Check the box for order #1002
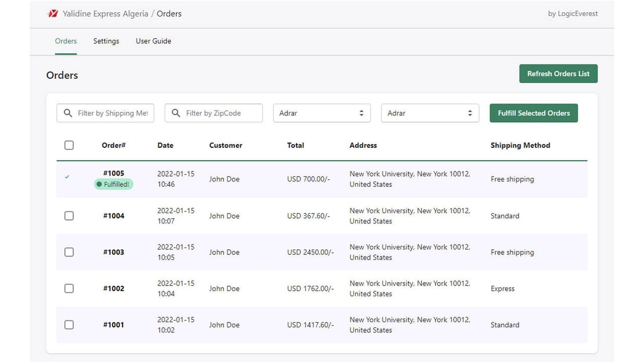The image size is (644, 362). (x=69, y=289)
